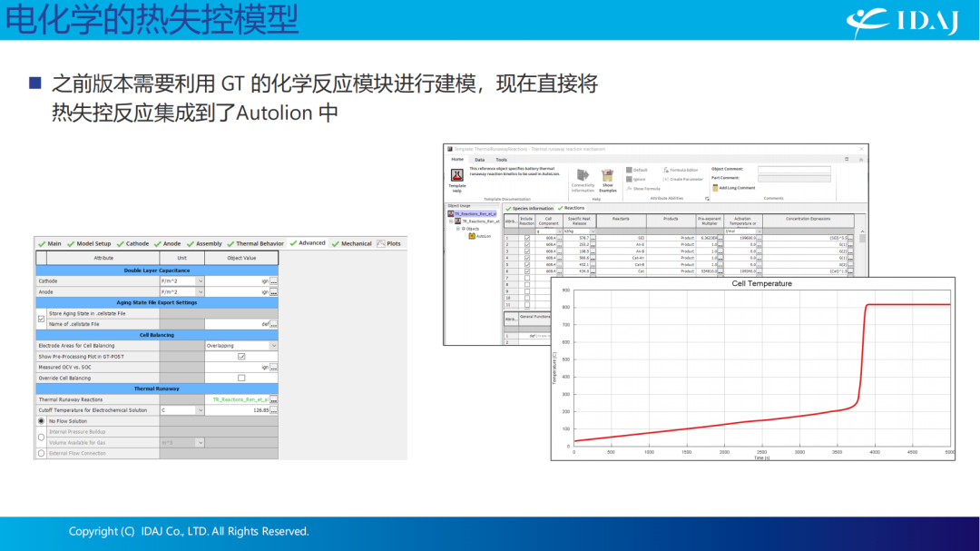Image resolution: width=980 pixels, height=551 pixels.
Task: Click Plots tab chart icon
Action: pos(380,243)
